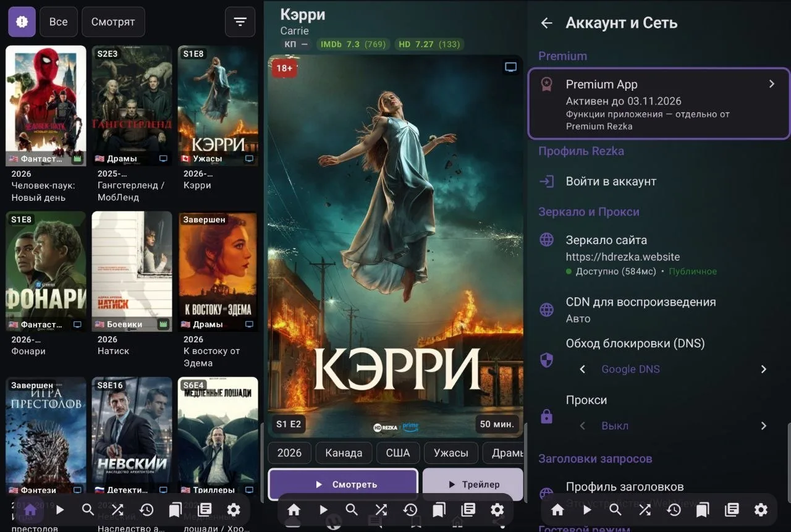
Task: Switch DNS to previous option before Google DNS
Action: point(582,369)
